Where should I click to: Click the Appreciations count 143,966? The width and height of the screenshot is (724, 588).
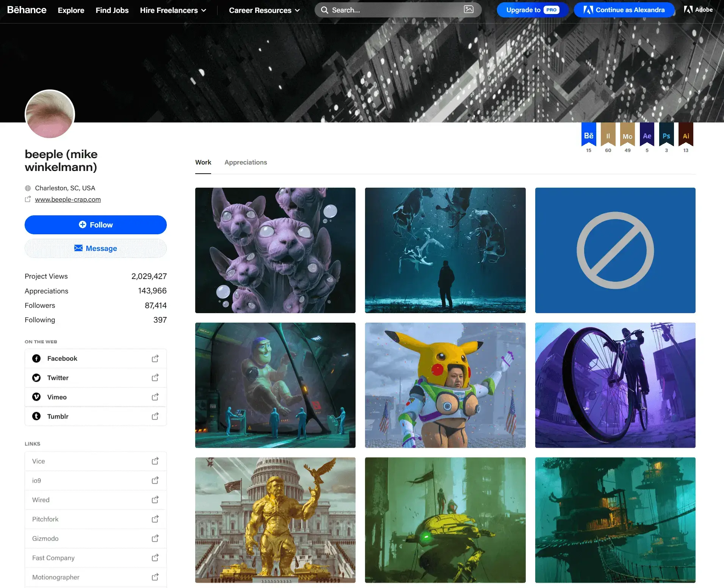point(152,291)
